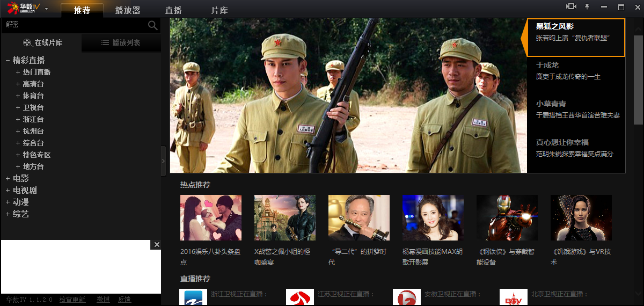This screenshot has width=644, height=306.
Task: Open the 微博 link in the status bar
Action: 103,300
